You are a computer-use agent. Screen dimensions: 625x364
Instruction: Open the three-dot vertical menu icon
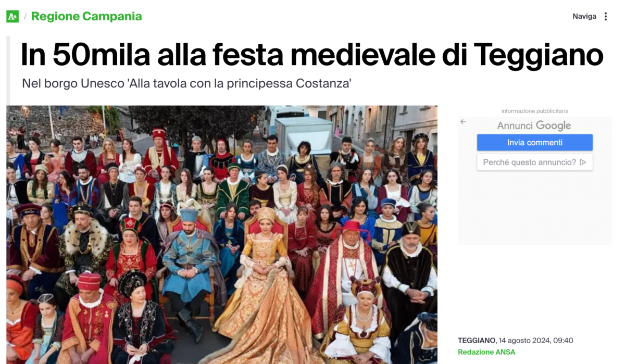pos(606,17)
